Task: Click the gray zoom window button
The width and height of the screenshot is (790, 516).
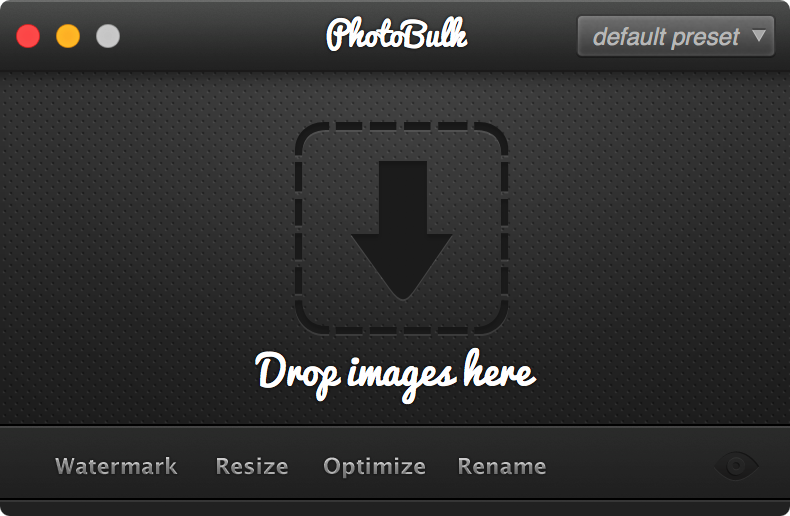Action: (108, 36)
